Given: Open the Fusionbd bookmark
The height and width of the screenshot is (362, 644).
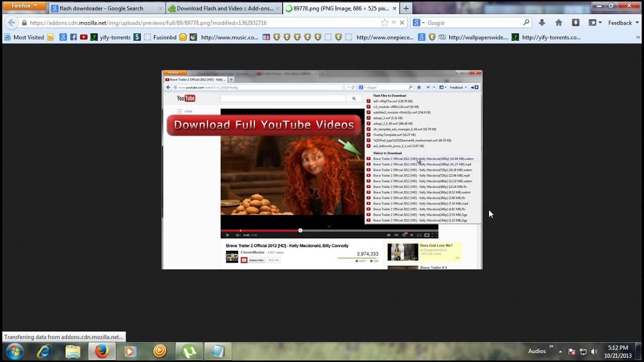Looking at the screenshot, I should click(x=160, y=37).
